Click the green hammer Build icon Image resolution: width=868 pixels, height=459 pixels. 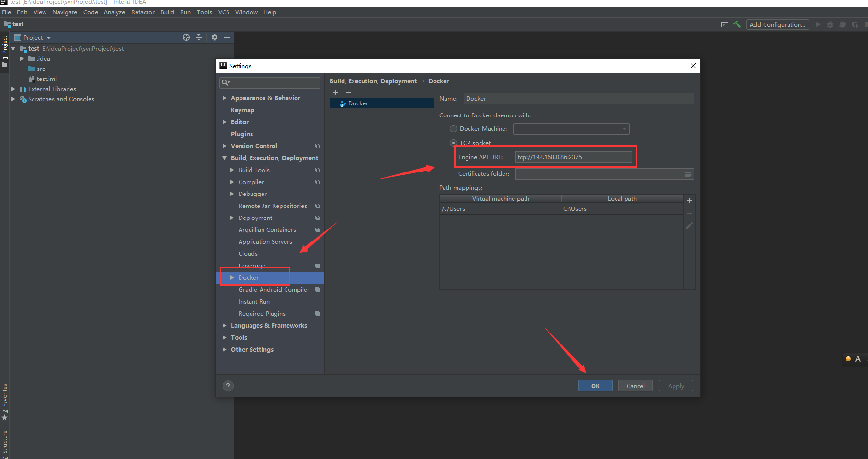tap(737, 24)
